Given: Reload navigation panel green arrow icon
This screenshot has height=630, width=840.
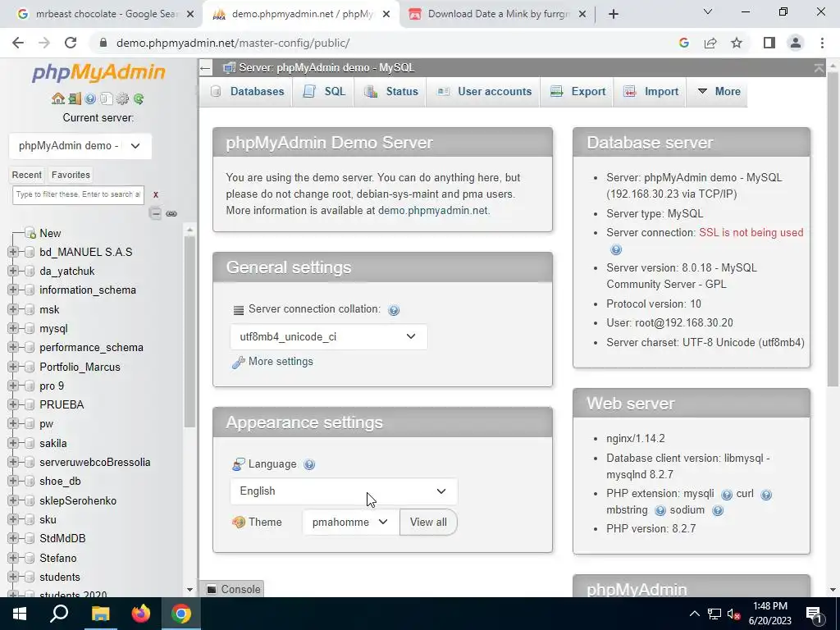Looking at the screenshot, I should [x=139, y=98].
